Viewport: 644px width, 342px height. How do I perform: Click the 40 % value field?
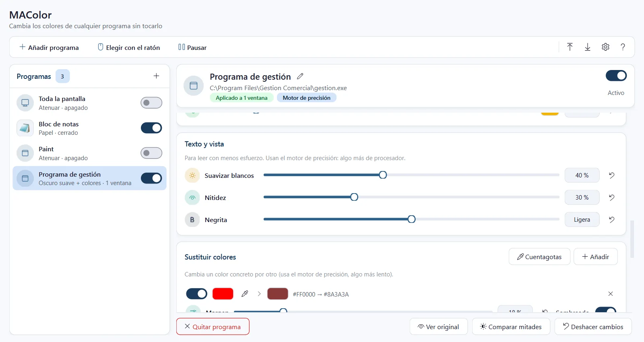click(x=582, y=175)
